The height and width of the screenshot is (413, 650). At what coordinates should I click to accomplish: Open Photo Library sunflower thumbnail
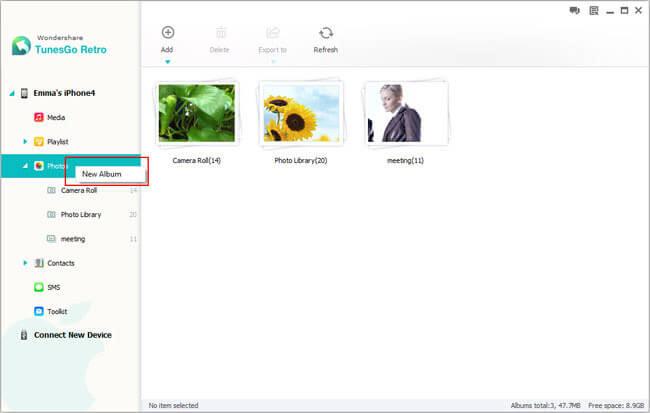[x=301, y=113]
